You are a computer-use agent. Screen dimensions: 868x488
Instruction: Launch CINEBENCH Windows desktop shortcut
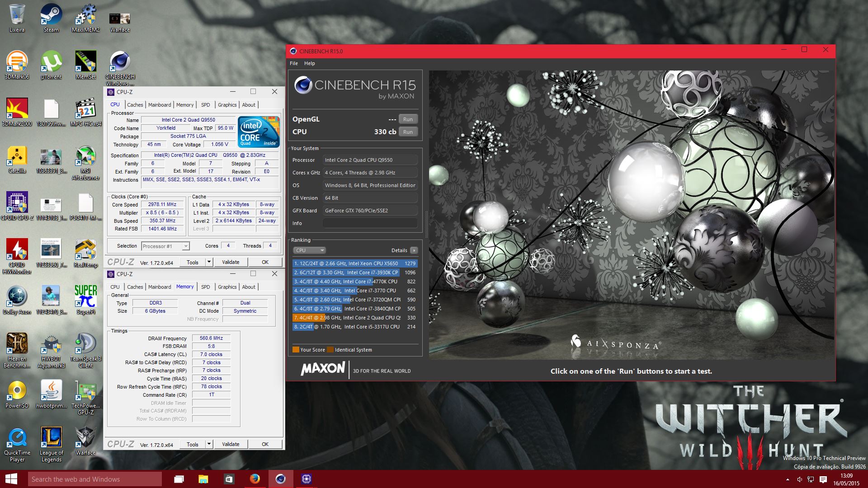(x=120, y=68)
